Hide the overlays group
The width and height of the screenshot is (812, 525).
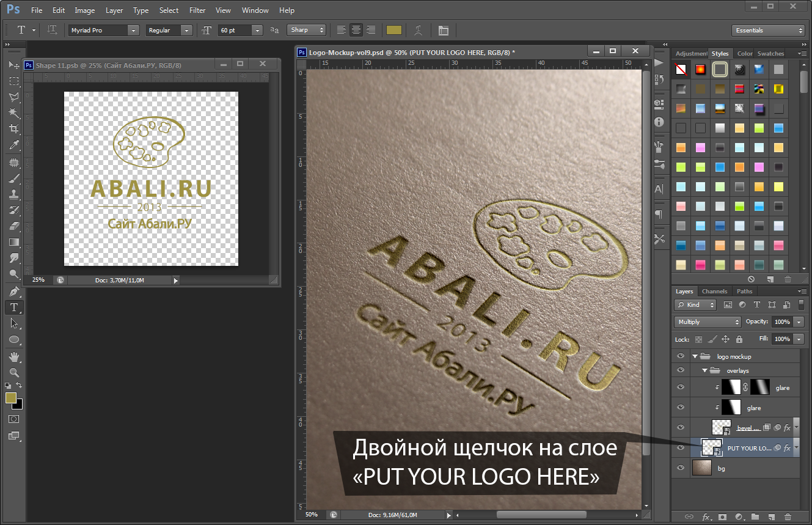pyautogui.click(x=681, y=370)
